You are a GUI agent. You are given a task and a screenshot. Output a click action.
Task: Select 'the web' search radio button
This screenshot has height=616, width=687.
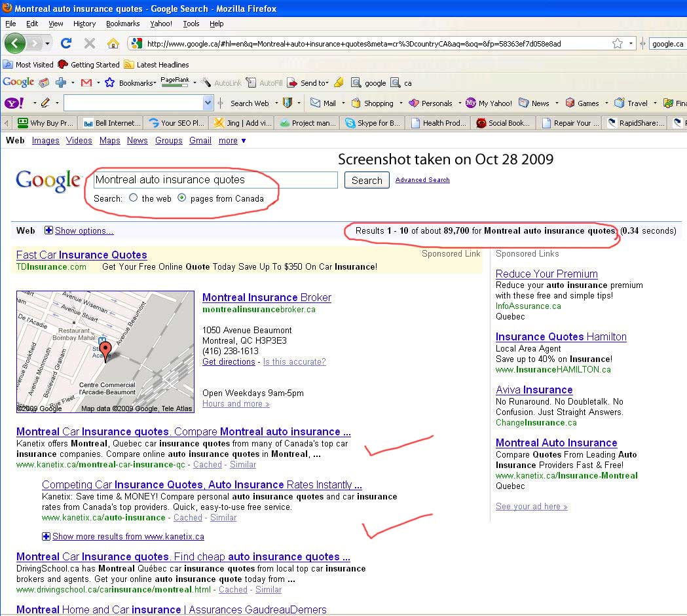[134, 198]
